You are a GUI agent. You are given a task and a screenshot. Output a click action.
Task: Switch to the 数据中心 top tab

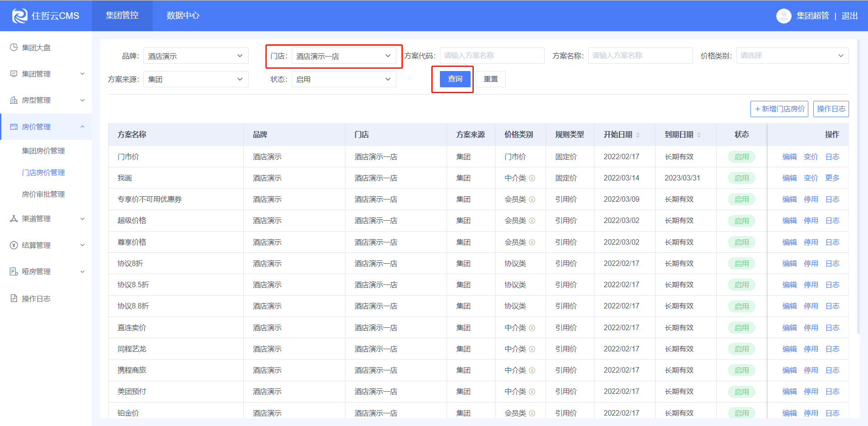[x=183, y=15]
